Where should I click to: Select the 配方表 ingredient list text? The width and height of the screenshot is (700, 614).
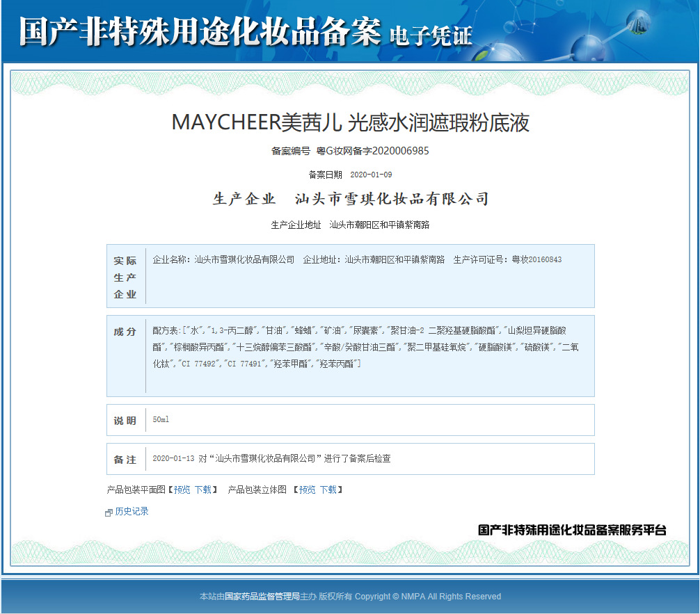[365, 347]
